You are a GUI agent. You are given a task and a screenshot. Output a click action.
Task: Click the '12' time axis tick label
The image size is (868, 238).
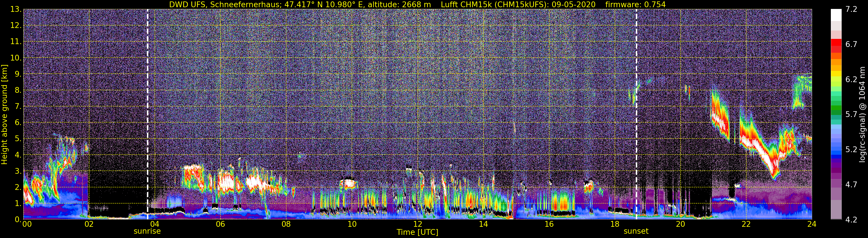pos(417,224)
